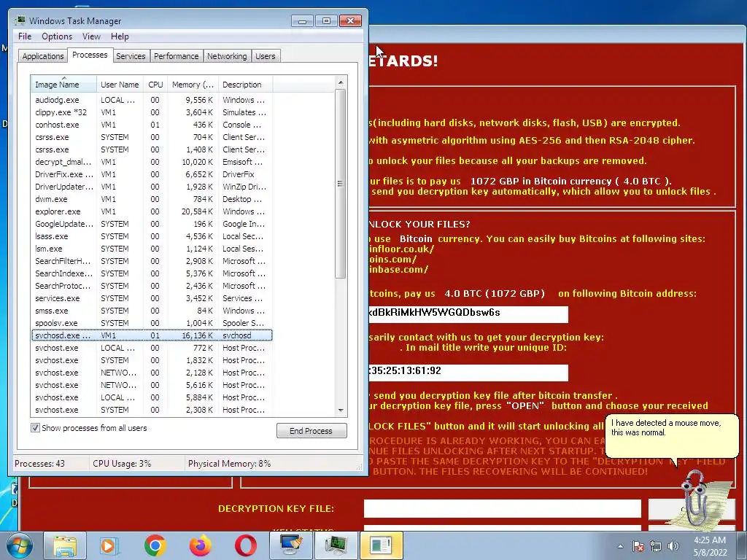
Task: Sort processes by CPU column
Action: [155, 85]
